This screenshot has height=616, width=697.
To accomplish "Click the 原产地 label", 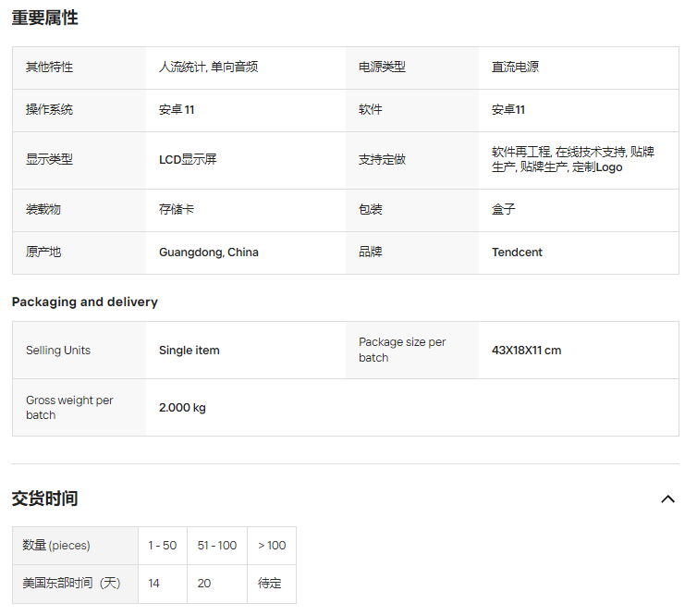I will tap(43, 253).
